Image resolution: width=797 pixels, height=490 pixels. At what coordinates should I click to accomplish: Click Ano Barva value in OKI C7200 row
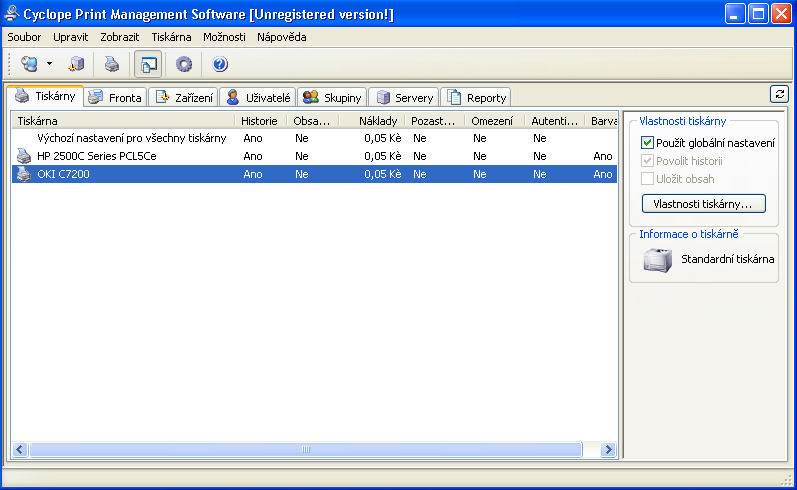coord(603,174)
